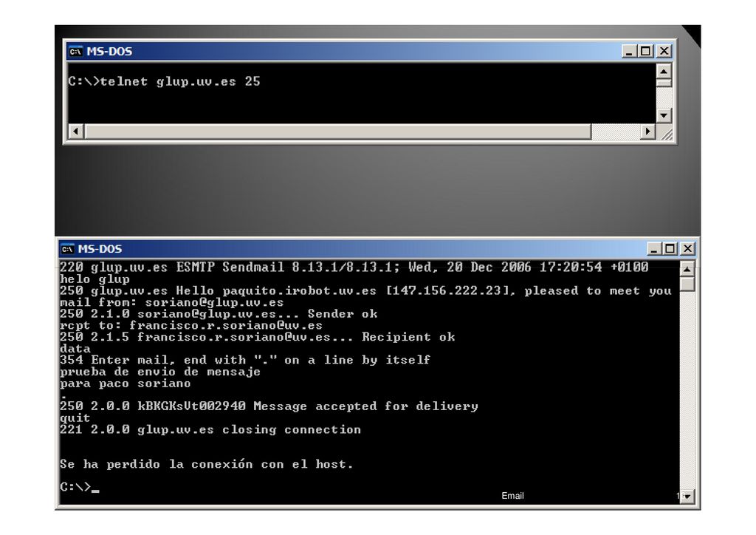The image size is (756, 535).
Task: Click the final C:\> prompt cursor
Action: [x=94, y=490]
